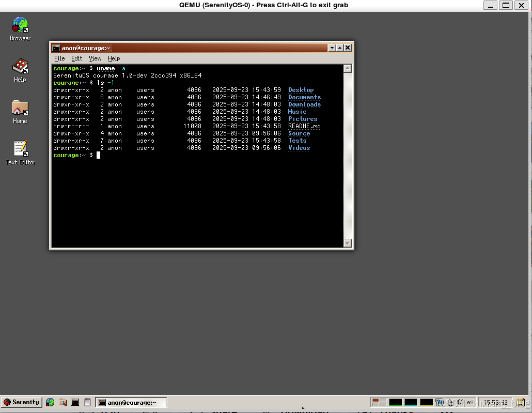Open the Documents directory link
Screen dimensions: 532x413
(304, 97)
